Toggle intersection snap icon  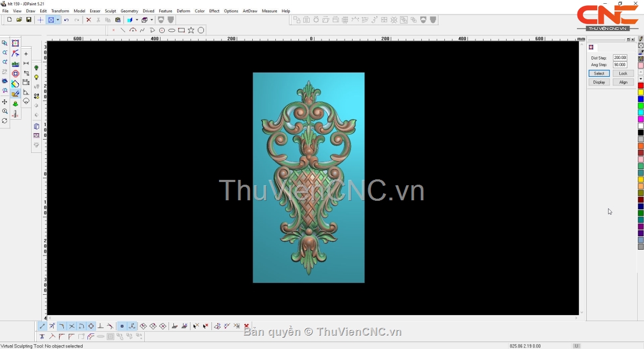(x=71, y=326)
